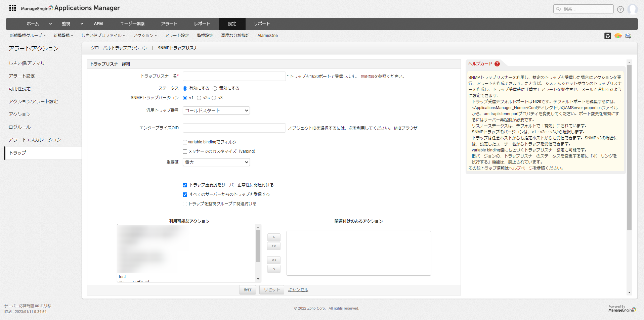Viewport: 644px width, 320px height.
Task: Open しきい値/アノマリ in left sidebar
Action: pyautogui.click(x=27, y=63)
